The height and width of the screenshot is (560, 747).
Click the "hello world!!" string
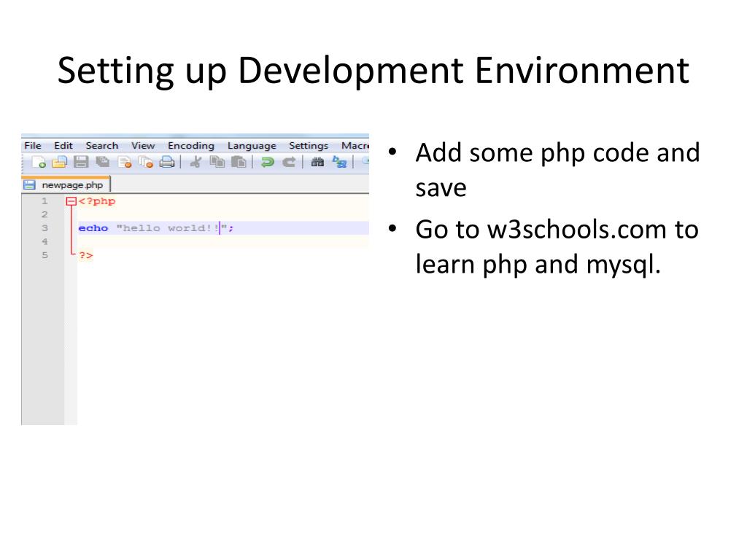click(x=171, y=228)
